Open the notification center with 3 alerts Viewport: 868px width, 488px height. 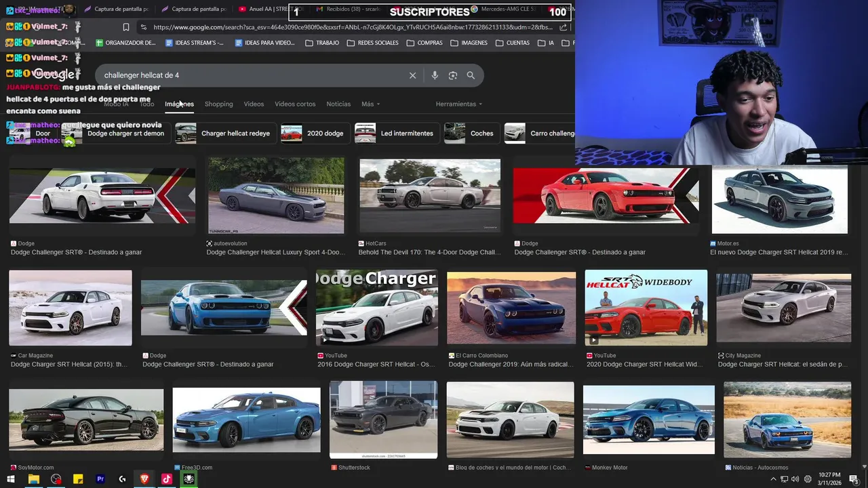pos(853,479)
